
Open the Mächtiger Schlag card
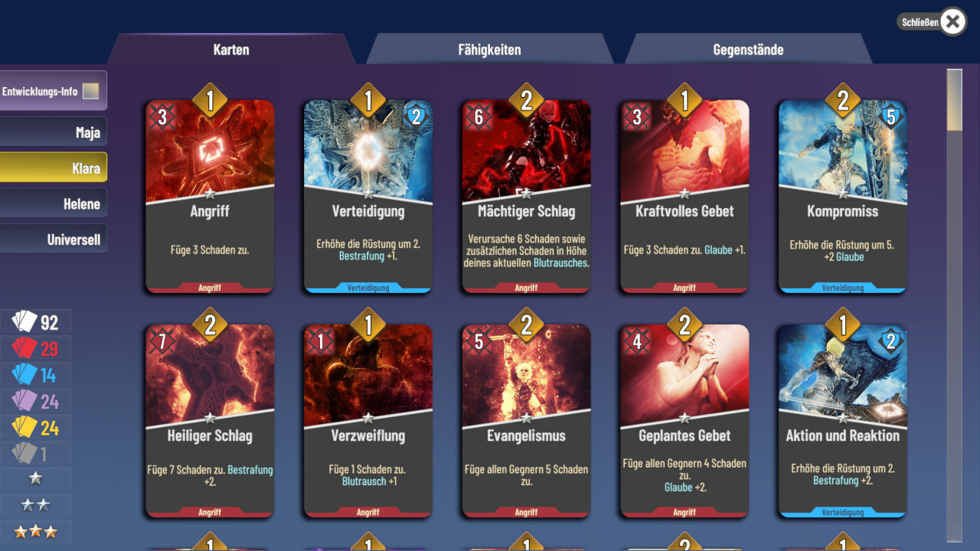[526, 196]
